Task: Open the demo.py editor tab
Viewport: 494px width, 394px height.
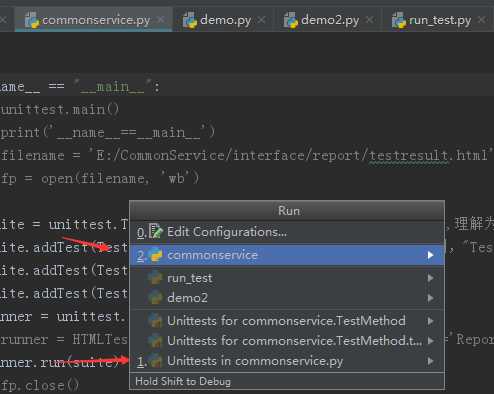Action: (x=223, y=20)
